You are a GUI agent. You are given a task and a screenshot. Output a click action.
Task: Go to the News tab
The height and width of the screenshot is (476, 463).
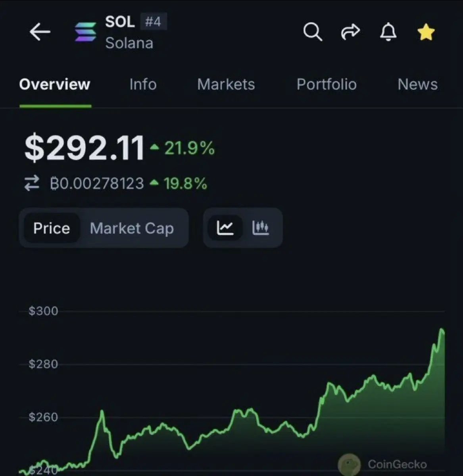tap(418, 84)
